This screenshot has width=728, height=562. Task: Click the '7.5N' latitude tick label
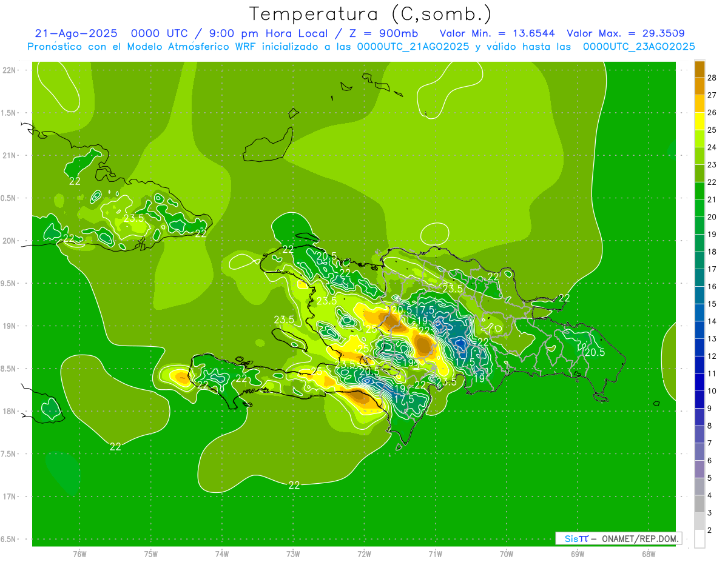tap(8, 454)
